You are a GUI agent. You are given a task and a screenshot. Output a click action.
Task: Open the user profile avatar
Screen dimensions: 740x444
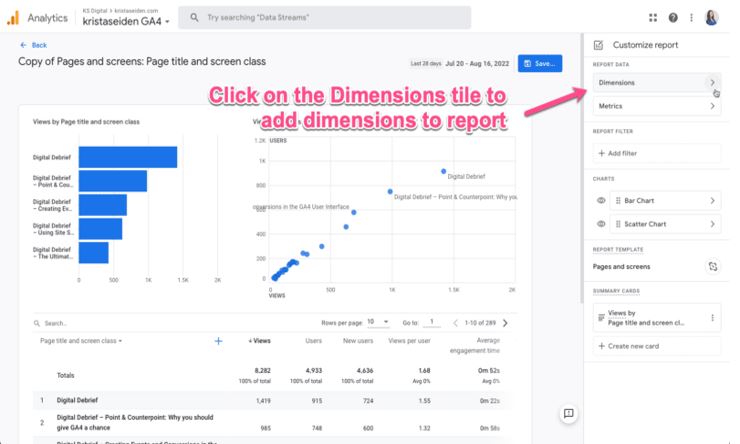pyautogui.click(x=711, y=18)
